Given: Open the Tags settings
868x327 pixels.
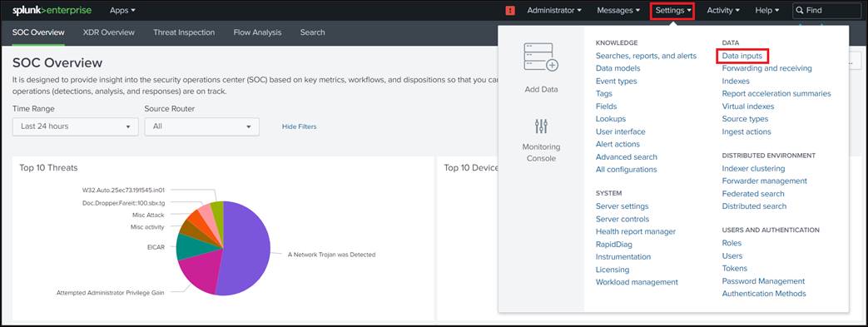Looking at the screenshot, I should 604,93.
